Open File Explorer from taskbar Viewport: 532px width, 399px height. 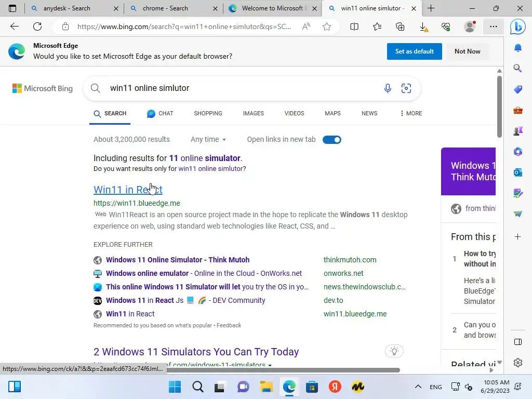(x=267, y=387)
